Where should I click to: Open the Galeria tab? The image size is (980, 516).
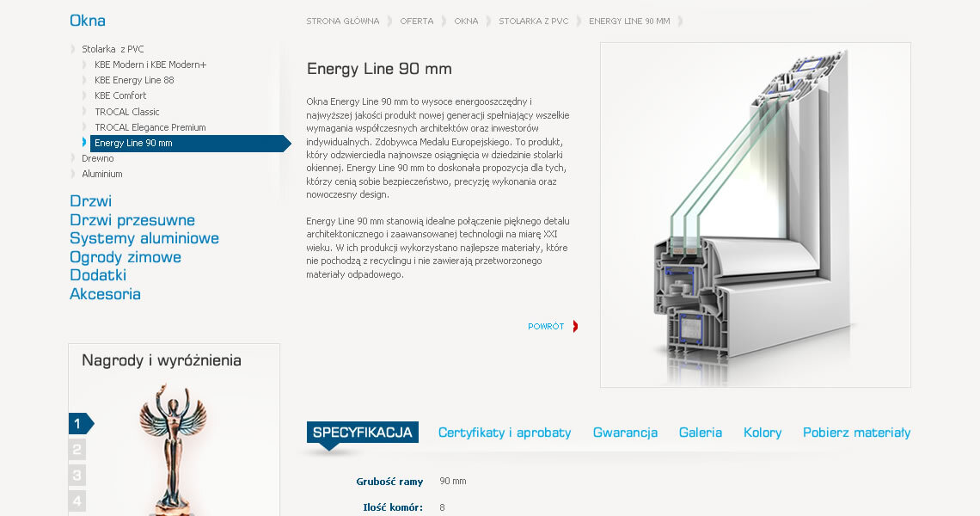700,433
